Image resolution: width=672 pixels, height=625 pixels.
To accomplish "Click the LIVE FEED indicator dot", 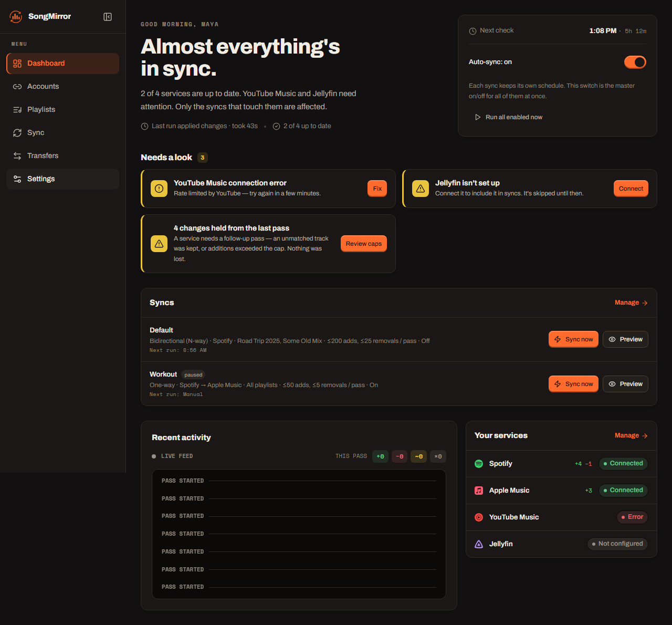I will pos(154,456).
